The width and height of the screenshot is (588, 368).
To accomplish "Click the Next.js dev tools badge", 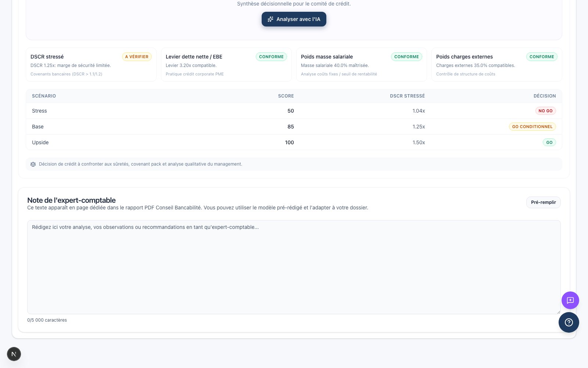I will click(14, 354).
